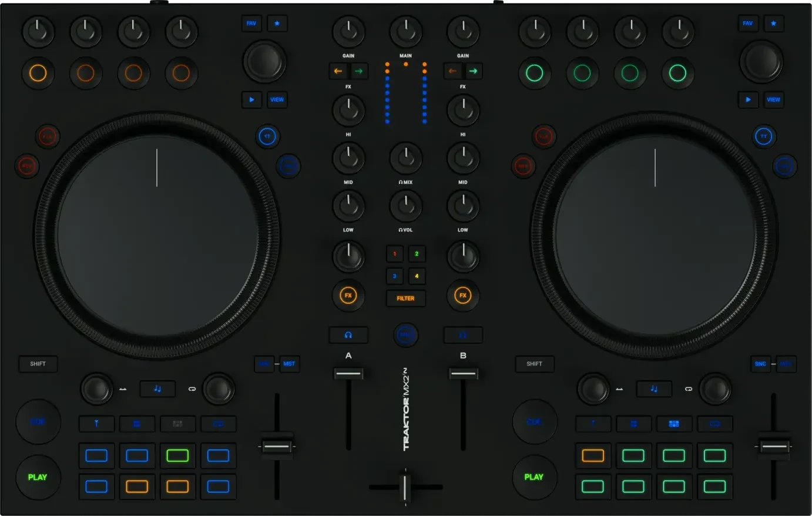Image resolution: width=812 pixels, height=516 pixels.
Task: Click the FAV button on deck A
Action: tap(251, 24)
